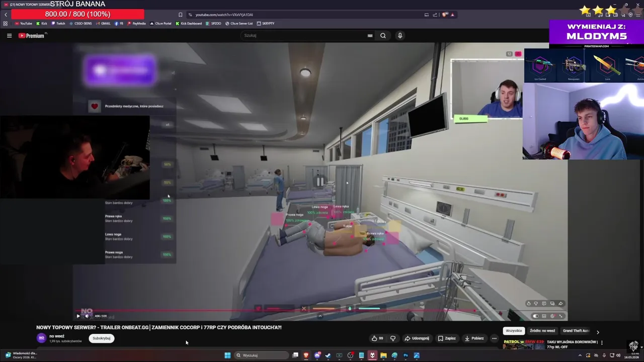The width and height of the screenshot is (644, 362).
Task: Toggle subtitles in the video player
Action: [544, 316]
